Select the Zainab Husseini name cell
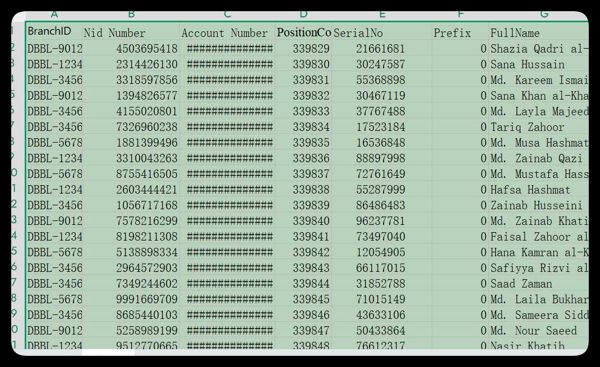Image resolution: width=600 pixels, height=367 pixels. click(x=539, y=206)
